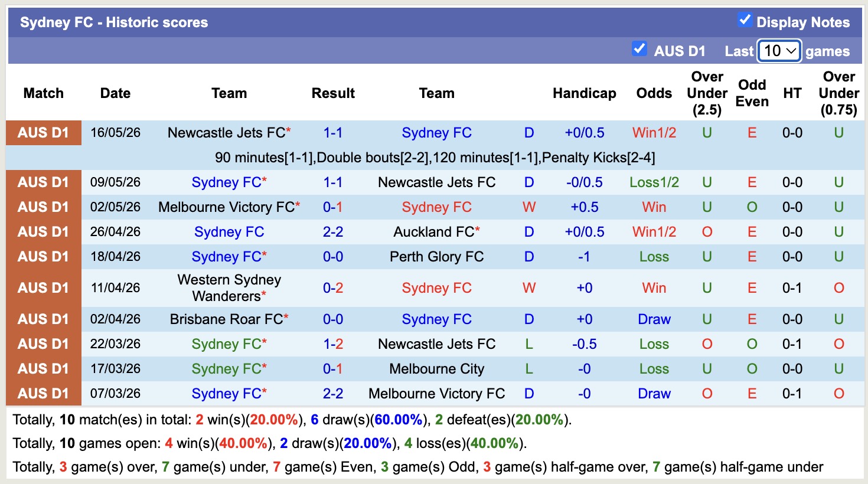
Task: Open Perth Glory FC team link
Action: coord(437,257)
